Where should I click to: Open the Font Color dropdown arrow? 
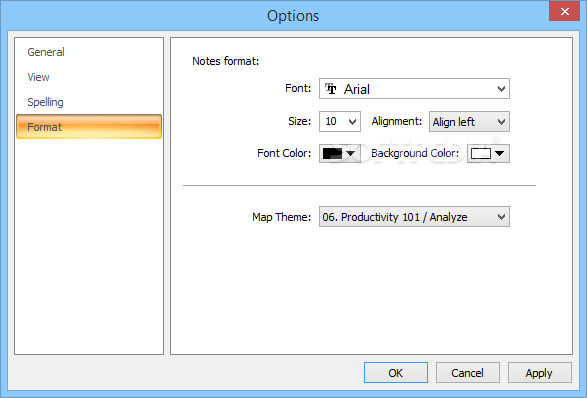[351, 154]
